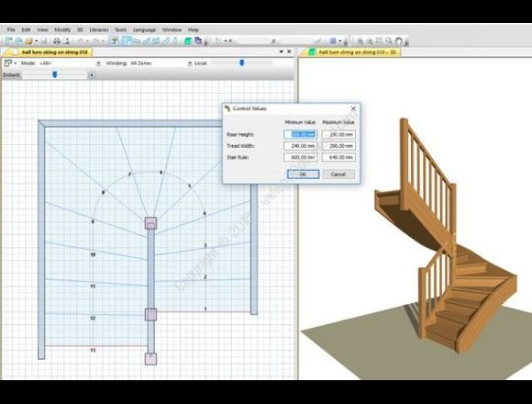The height and width of the screenshot is (404, 532).
Task: Open the File menu
Action: tap(11, 30)
